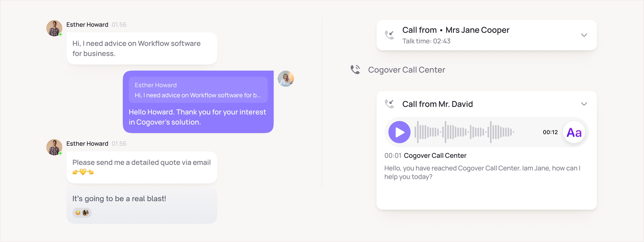Click the 'Please send me a detailed quote' message
The image size is (644, 242).
pyautogui.click(x=142, y=167)
